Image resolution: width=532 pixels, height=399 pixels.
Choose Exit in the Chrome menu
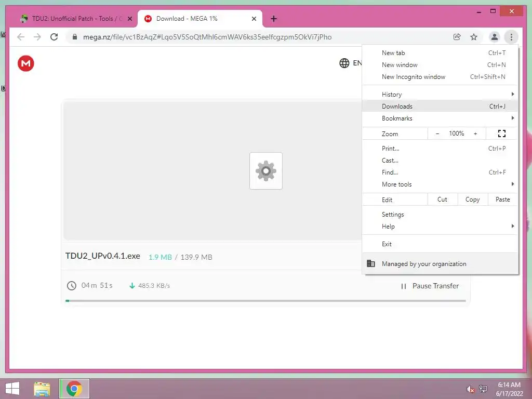point(440,244)
